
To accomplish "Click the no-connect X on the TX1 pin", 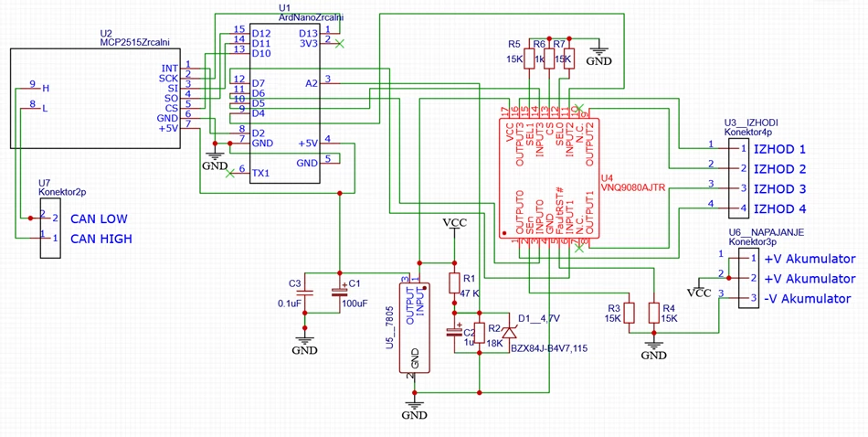I will (x=230, y=174).
